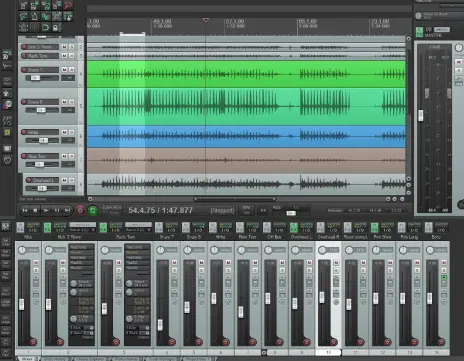Click the arrange view horizontal scrollbar
464x361 pixels.
pyautogui.click(x=235, y=199)
